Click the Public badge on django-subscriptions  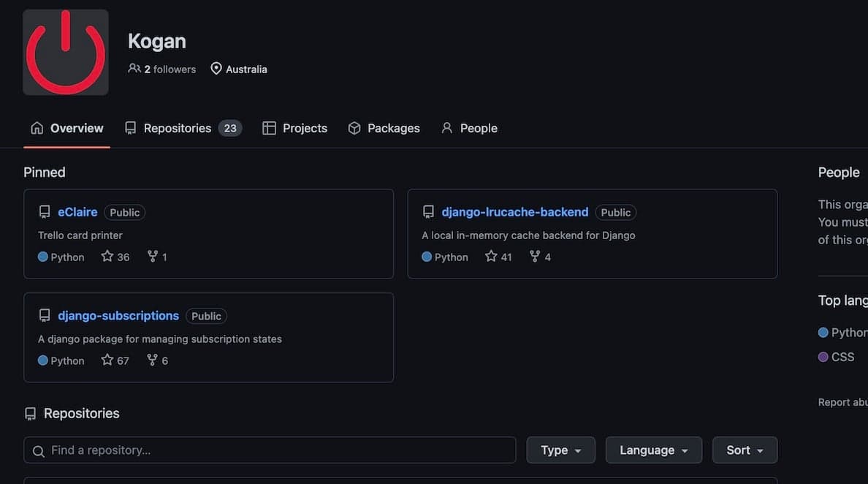point(206,316)
